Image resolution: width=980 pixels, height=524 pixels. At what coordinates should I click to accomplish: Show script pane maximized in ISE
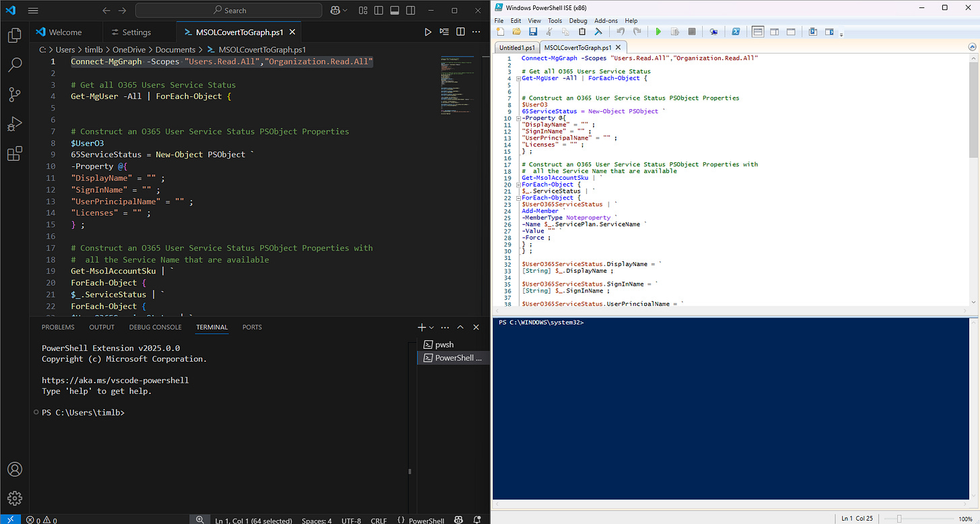tap(791, 32)
